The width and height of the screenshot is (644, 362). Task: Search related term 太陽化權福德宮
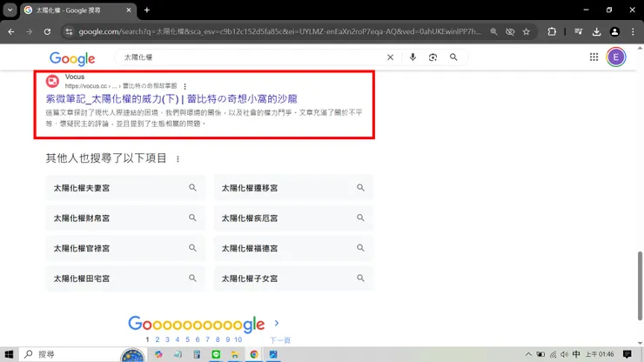pyautogui.click(x=293, y=248)
